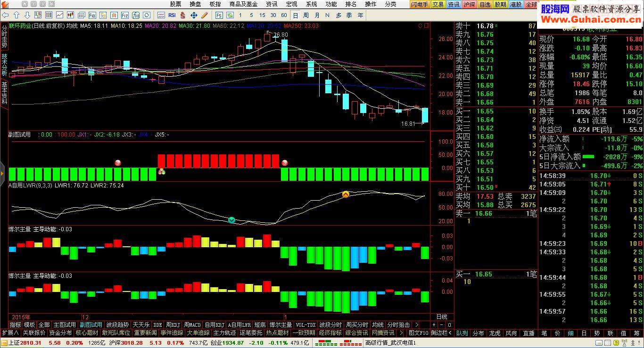Switch to 龙虎 tab in quote panel
This screenshot has height=348, width=644.
pyautogui.click(x=495, y=333)
